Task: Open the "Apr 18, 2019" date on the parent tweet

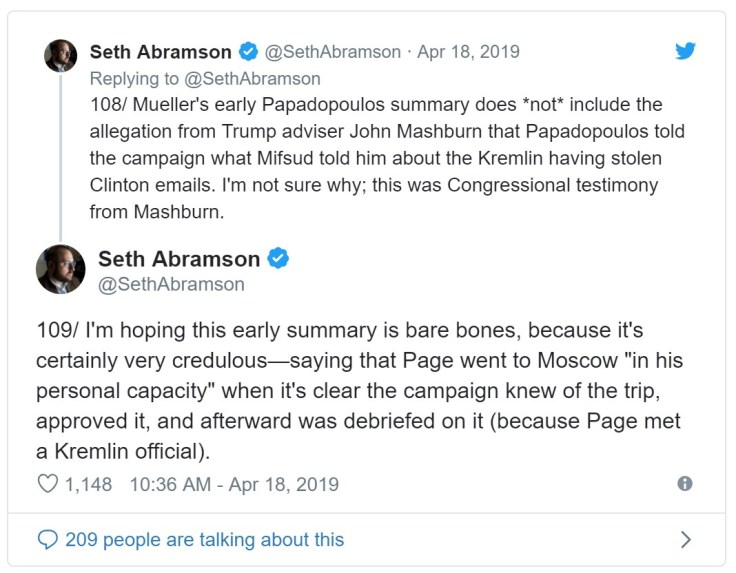Action: pos(470,51)
